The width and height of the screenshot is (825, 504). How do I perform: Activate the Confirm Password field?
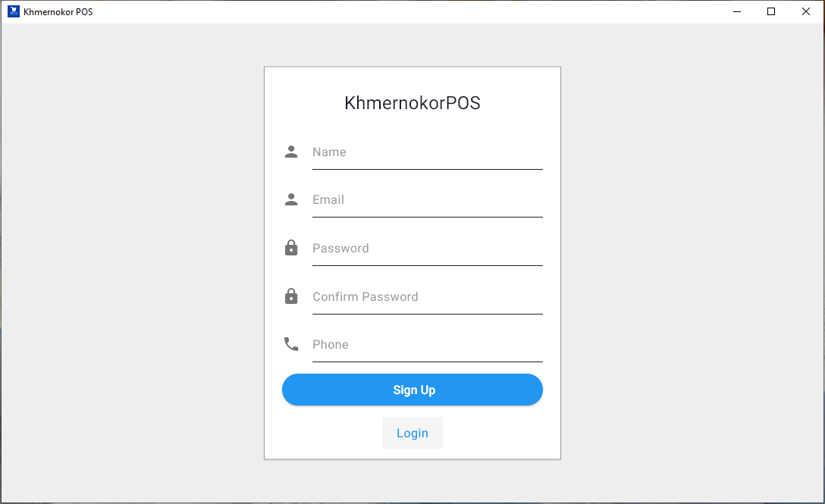pyautogui.click(x=427, y=297)
